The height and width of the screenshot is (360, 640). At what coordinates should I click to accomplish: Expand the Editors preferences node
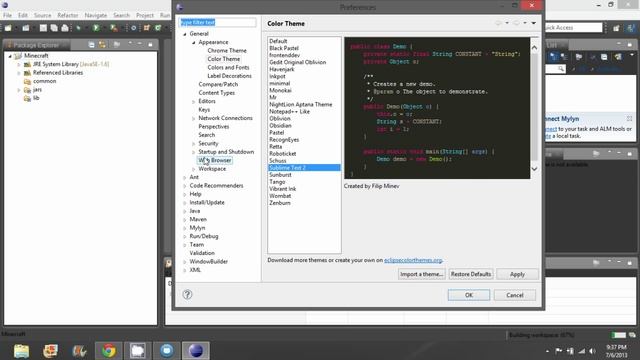click(x=194, y=101)
